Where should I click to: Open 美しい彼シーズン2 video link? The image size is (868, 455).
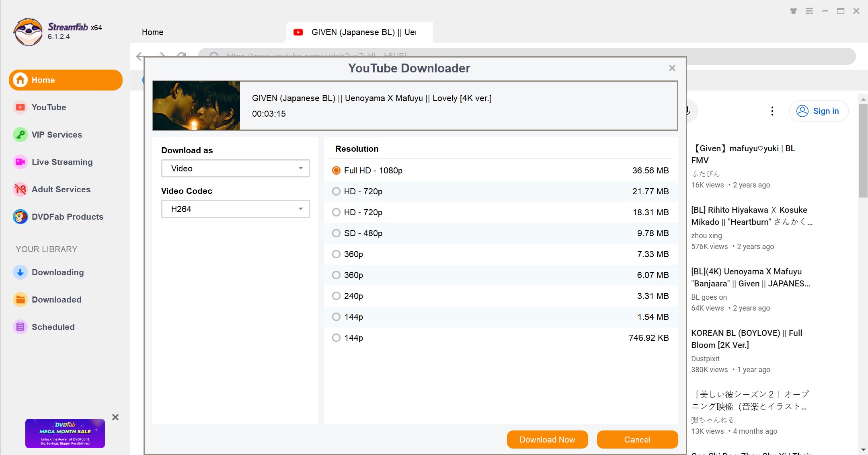(x=750, y=401)
